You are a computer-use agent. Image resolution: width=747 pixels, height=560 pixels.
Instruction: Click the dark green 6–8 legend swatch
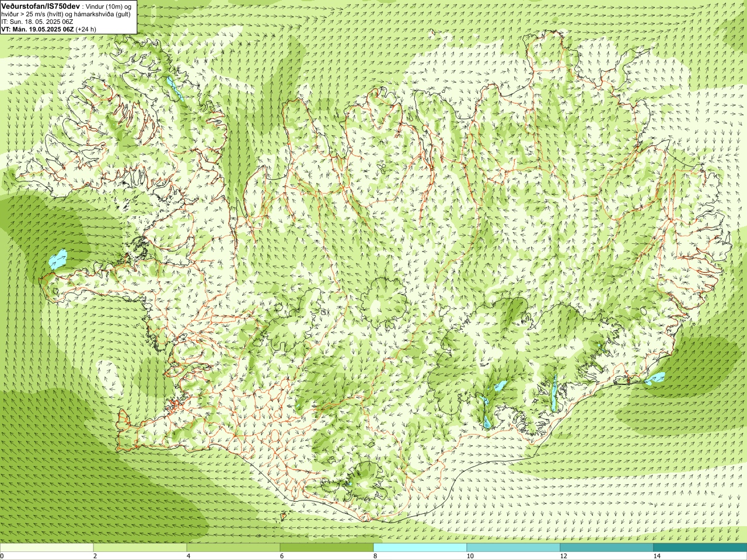tap(327, 548)
